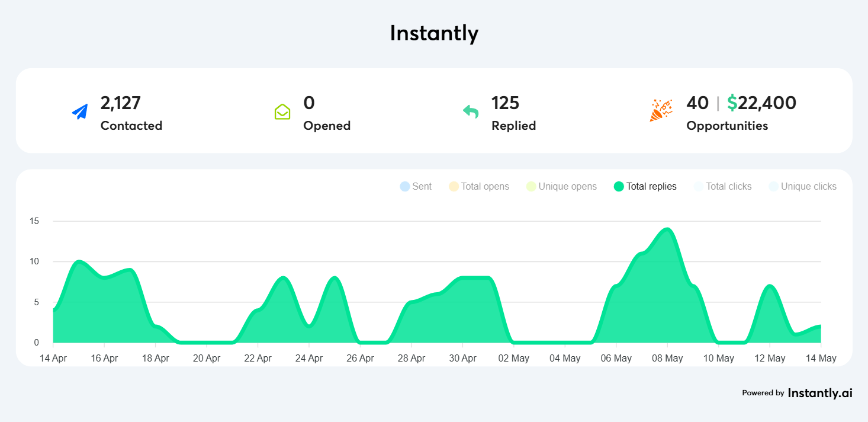
Task: Click the yellow dot beside Total opens
Action: coord(453,186)
